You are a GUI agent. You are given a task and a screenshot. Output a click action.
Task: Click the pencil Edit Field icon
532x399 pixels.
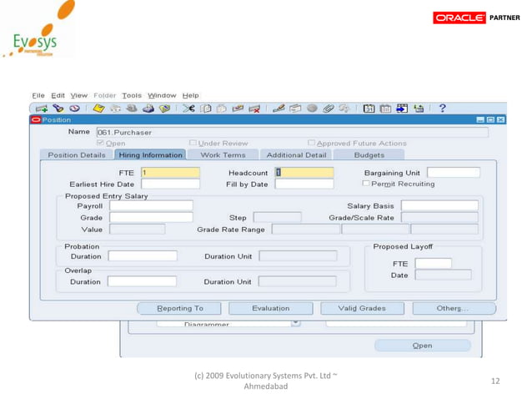[279, 108]
